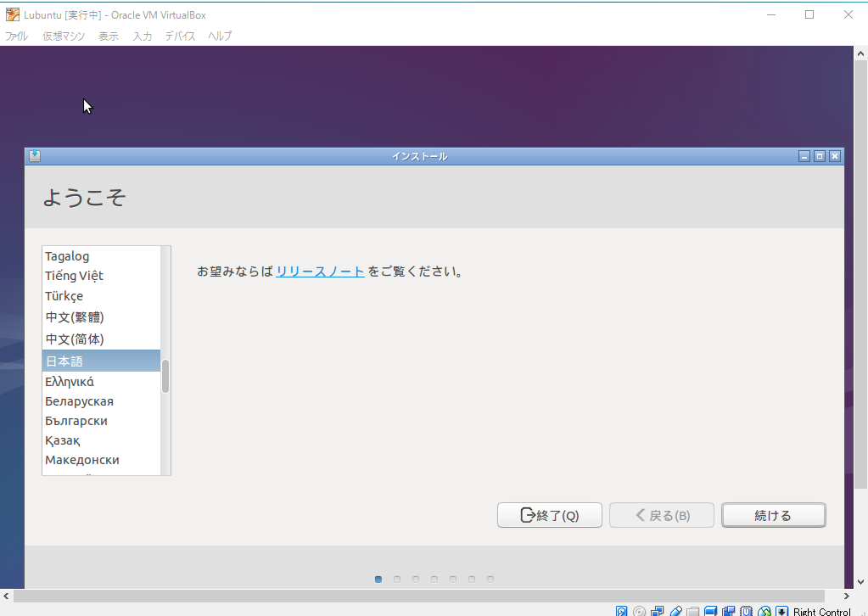Open the 仮想マシン menu
Screen dimensions: 868x616
(x=64, y=36)
